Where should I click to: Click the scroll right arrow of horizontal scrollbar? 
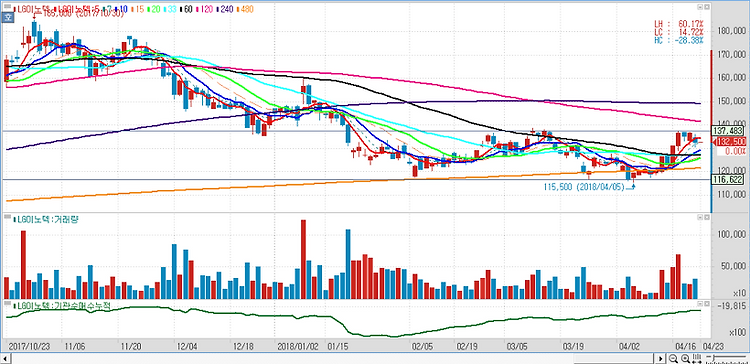pyautogui.click(x=661, y=358)
